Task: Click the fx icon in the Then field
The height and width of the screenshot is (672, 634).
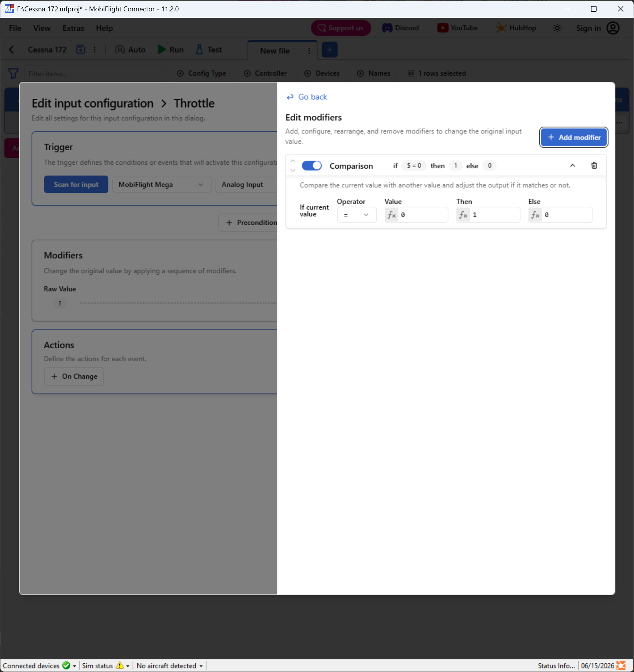Action: (463, 215)
